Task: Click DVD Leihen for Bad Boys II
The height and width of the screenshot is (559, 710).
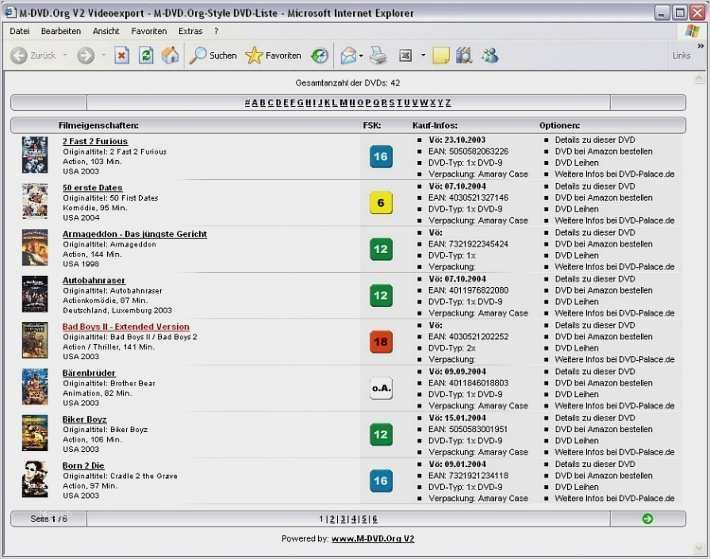Action: [576, 348]
